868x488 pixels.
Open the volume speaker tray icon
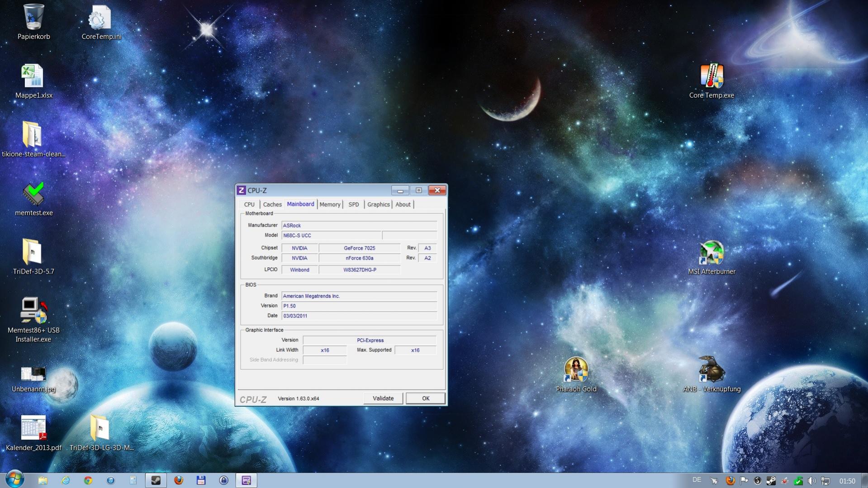pos(812,481)
